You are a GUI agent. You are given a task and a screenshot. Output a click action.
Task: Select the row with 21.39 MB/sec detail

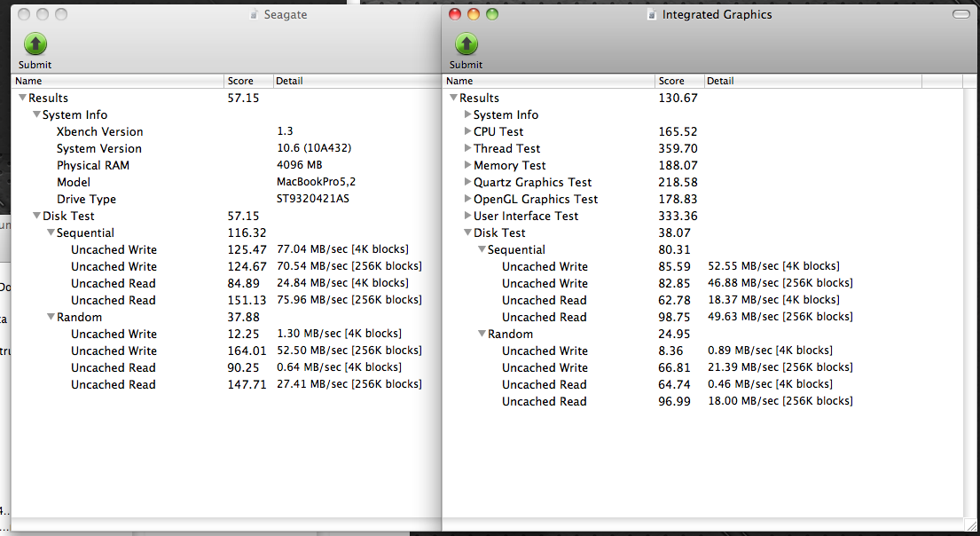(x=703, y=367)
